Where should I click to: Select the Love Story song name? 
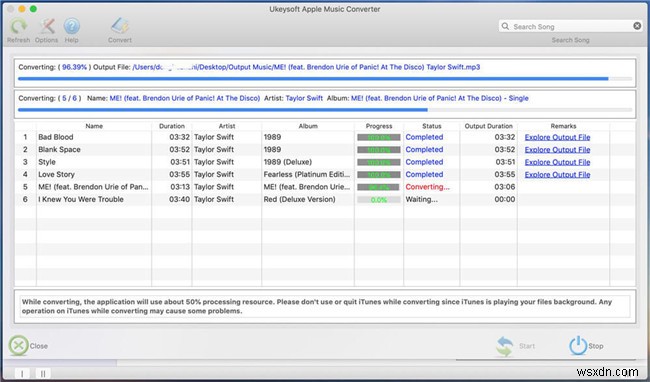point(56,174)
